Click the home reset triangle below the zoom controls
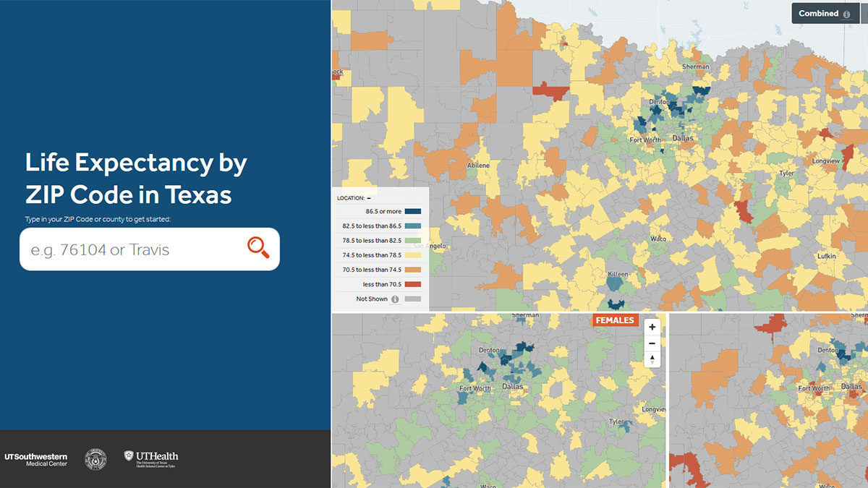Viewport: 868px width, 488px height. point(652,358)
